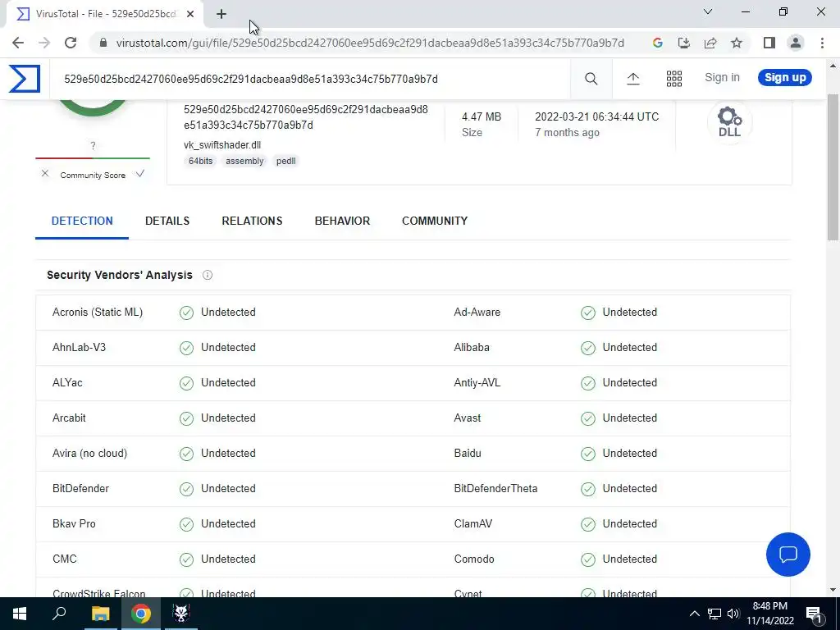Open Chrome three-dot menu
The image size is (840, 630).
[x=822, y=43]
